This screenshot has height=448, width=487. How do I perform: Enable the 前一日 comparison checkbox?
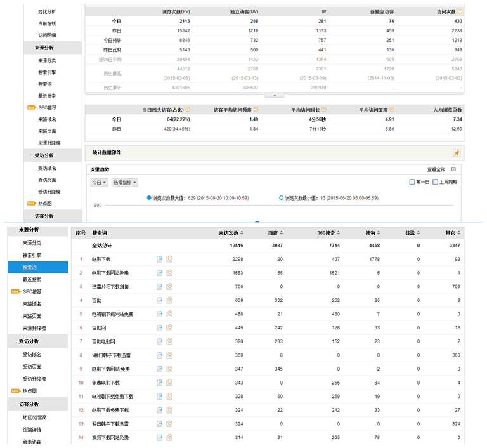412,182
